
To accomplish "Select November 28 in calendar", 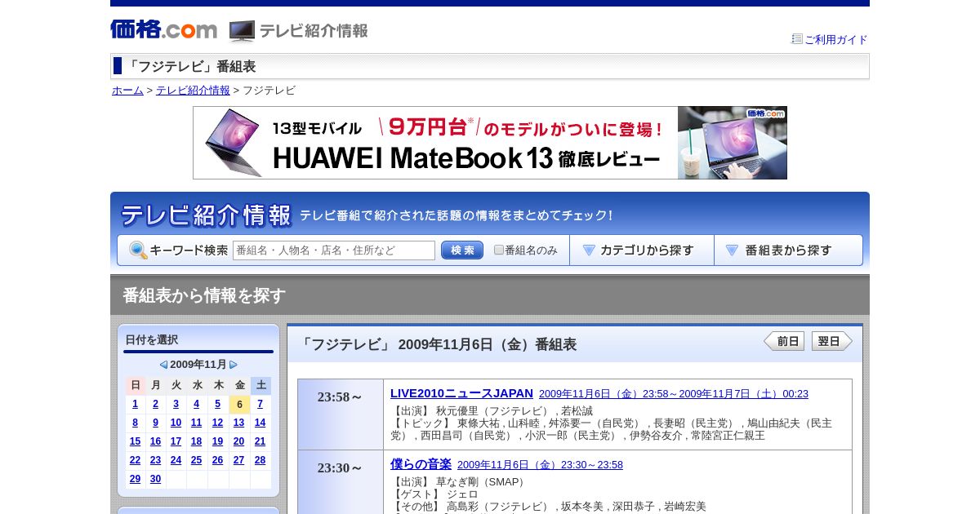I will click(x=261, y=460).
